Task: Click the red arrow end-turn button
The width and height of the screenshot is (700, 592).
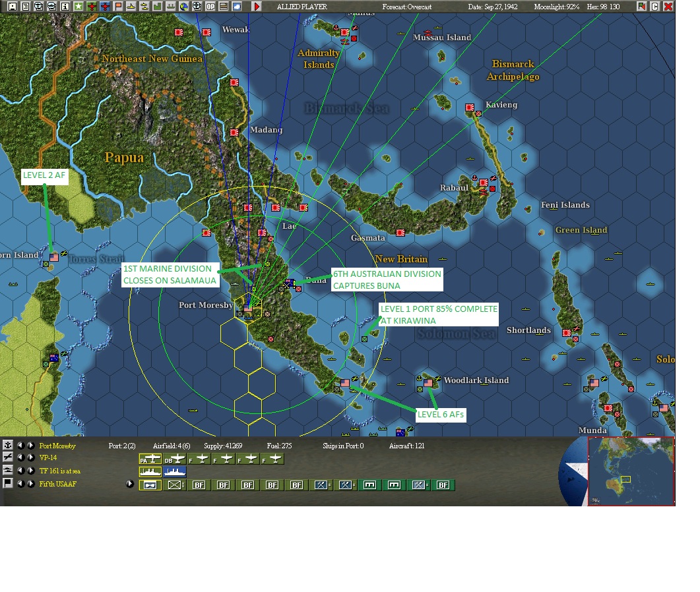Action: (256, 6)
